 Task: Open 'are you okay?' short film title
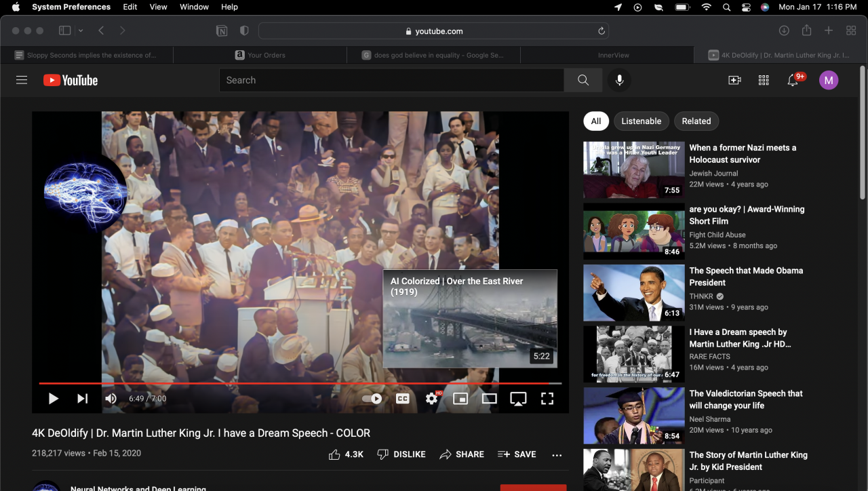coord(747,215)
